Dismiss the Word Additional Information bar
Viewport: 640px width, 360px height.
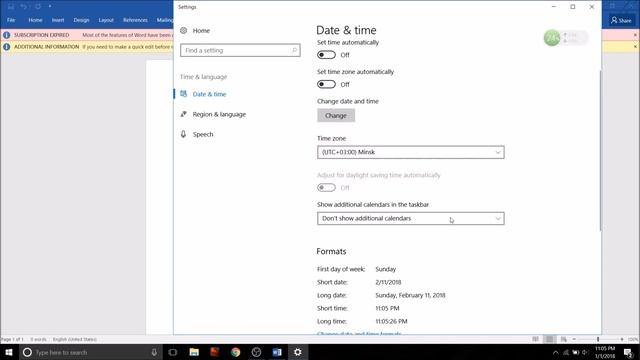pos(635,47)
